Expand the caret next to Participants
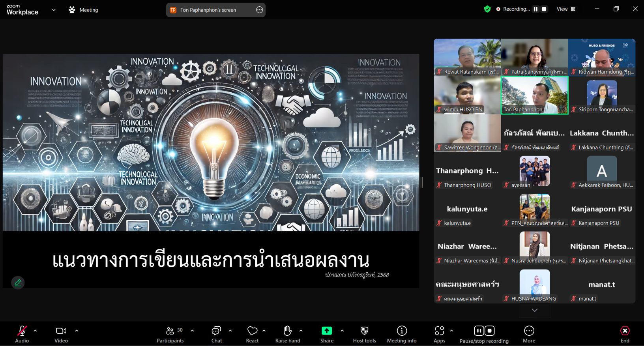Image resolution: width=644 pixels, height=346 pixels. click(x=192, y=331)
